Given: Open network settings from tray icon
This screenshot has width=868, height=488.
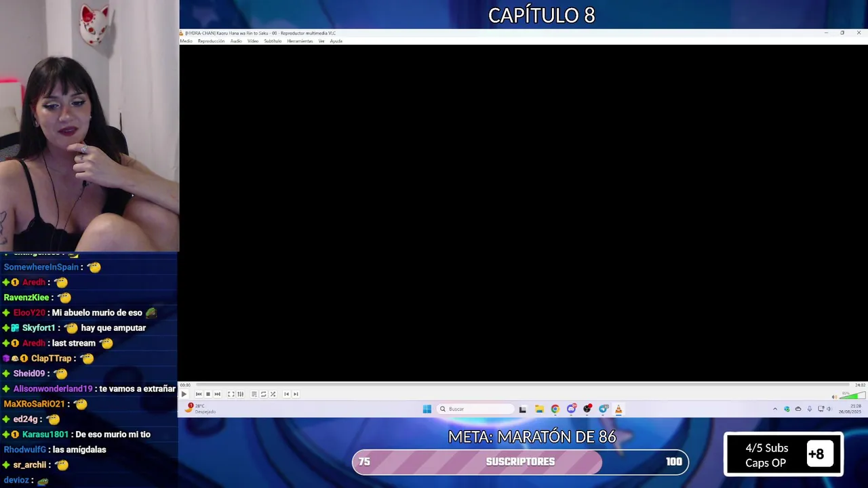Looking at the screenshot, I should 821,409.
